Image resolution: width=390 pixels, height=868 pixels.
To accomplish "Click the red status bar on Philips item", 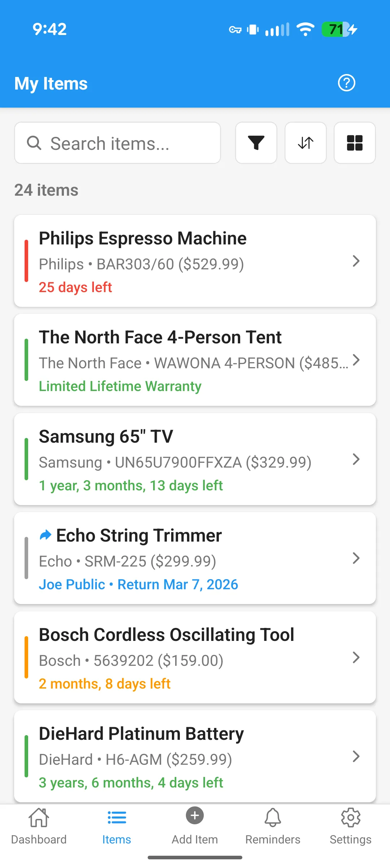I will (x=26, y=261).
